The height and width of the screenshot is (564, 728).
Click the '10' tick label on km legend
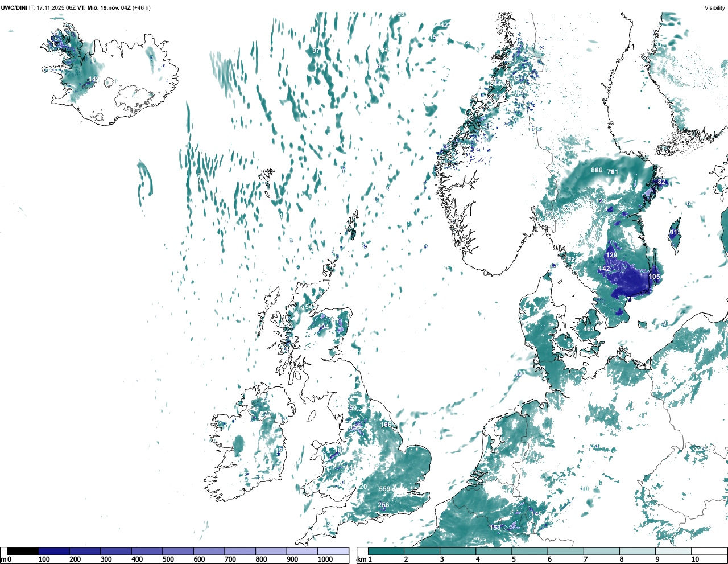point(695,559)
